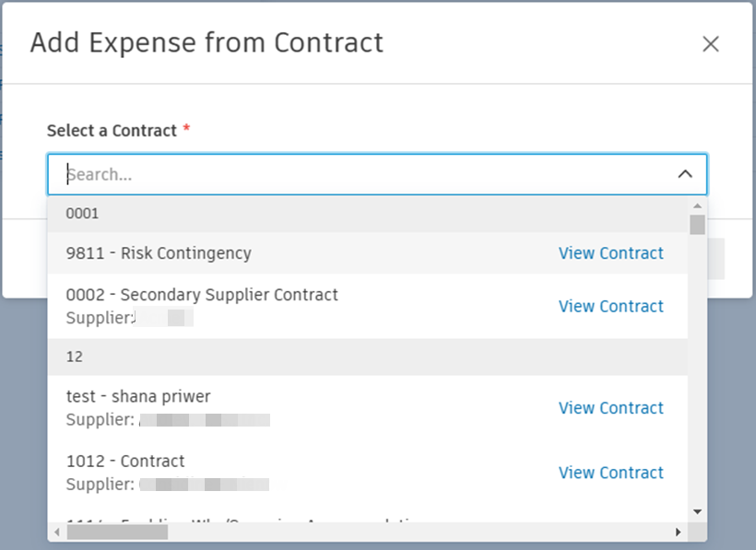Click the horizontal scrollbar thumb
Viewport: 756px width, 550px height.
point(117,532)
